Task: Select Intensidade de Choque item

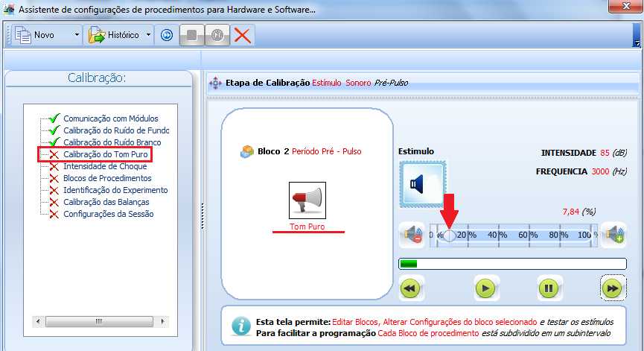Action: [105, 166]
